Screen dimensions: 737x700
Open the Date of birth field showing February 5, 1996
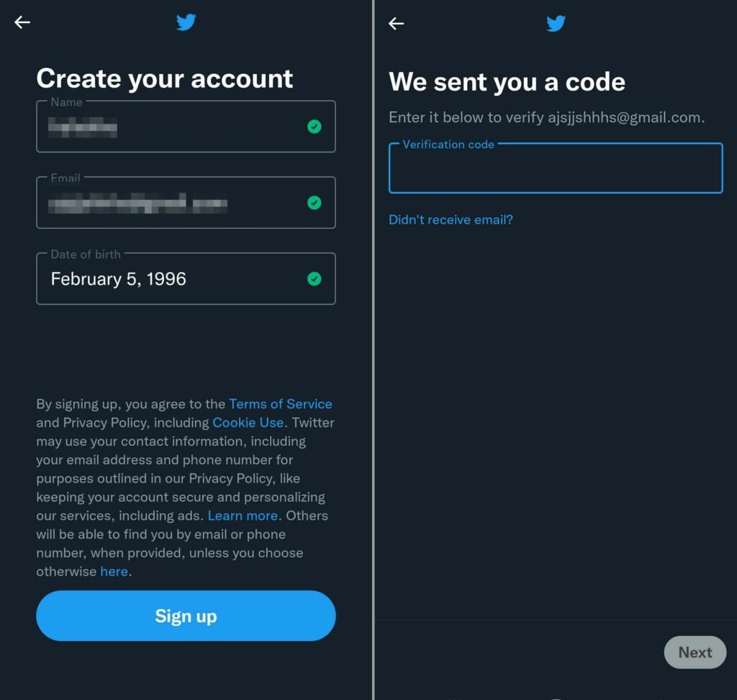tap(186, 278)
